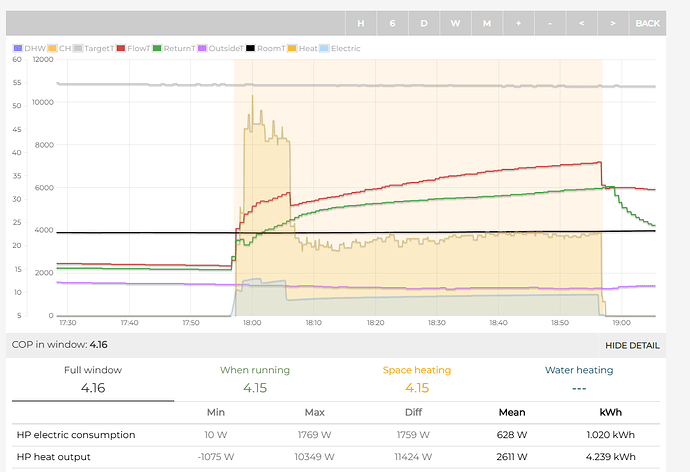Open the When running tab

[x=255, y=378]
